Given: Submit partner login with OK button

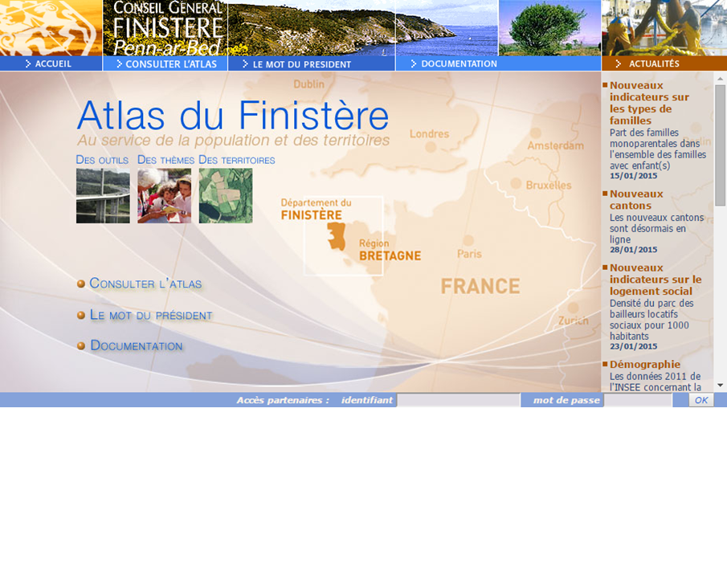Looking at the screenshot, I should coord(701,400).
